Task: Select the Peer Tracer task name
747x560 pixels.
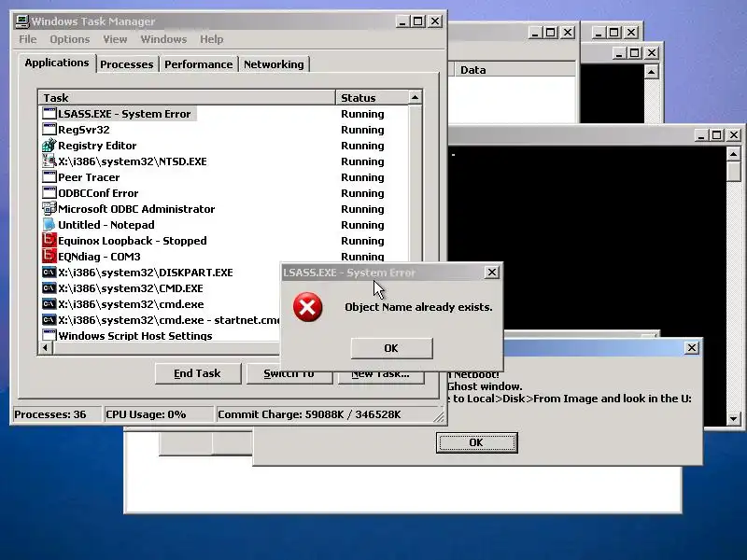Action: point(89,177)
